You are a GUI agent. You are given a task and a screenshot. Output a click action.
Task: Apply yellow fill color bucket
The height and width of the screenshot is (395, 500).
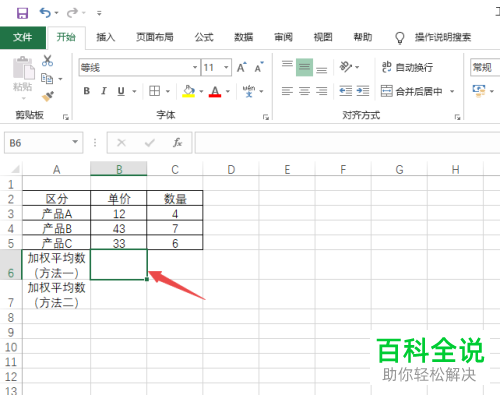click(188, 91)
